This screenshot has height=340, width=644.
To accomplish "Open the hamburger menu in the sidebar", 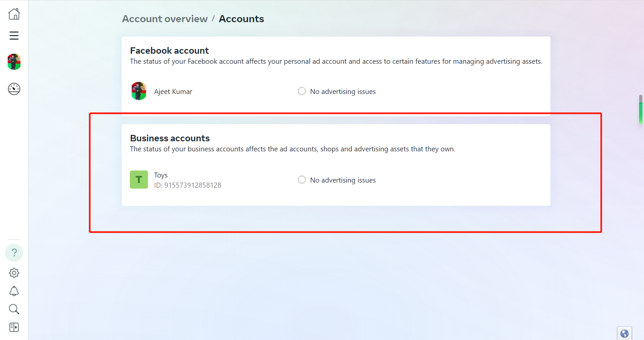I will (x=14, y=36).
